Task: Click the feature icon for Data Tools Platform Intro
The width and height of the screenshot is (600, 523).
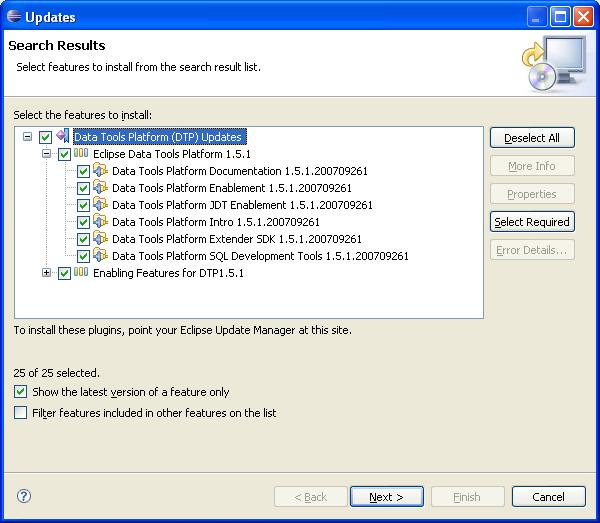Action: pyautogui.click(x=100, y=221)
